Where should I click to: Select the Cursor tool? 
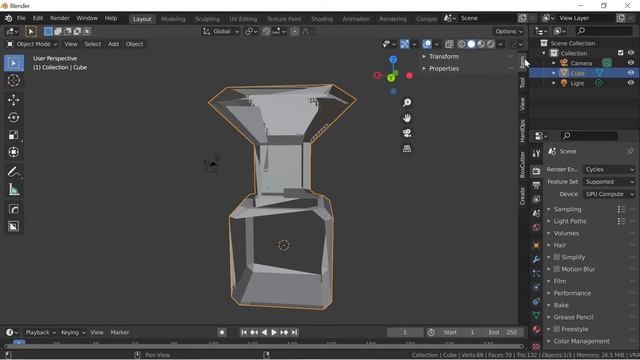coord(14,81)
